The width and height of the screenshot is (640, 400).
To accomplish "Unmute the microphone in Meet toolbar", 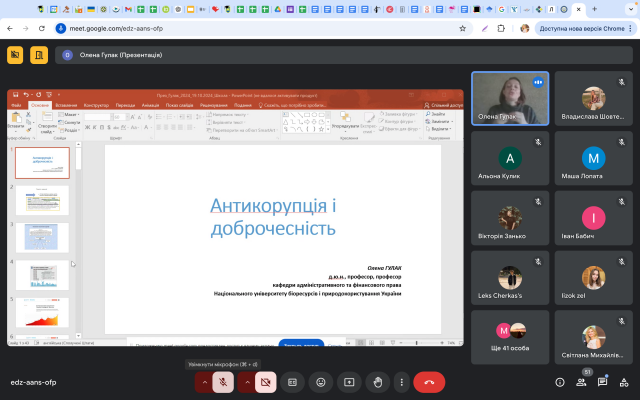I will click(223, 382).
